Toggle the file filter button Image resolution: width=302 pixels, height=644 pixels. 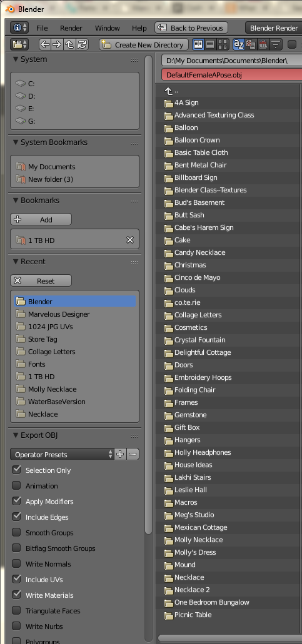point(292,44)
